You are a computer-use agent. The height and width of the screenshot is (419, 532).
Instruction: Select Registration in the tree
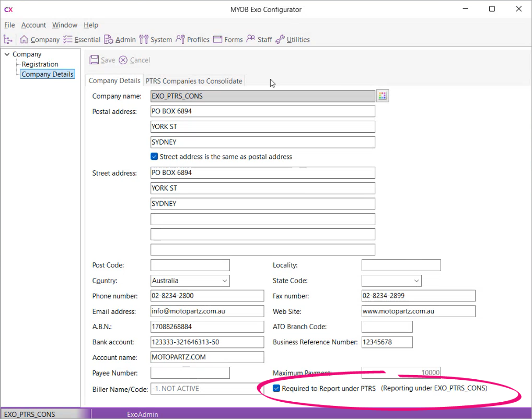coord(40,64)
